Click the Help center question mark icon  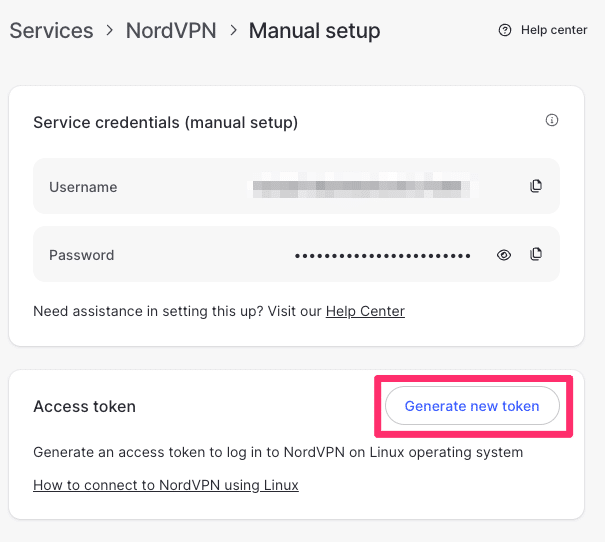point(505,30)
